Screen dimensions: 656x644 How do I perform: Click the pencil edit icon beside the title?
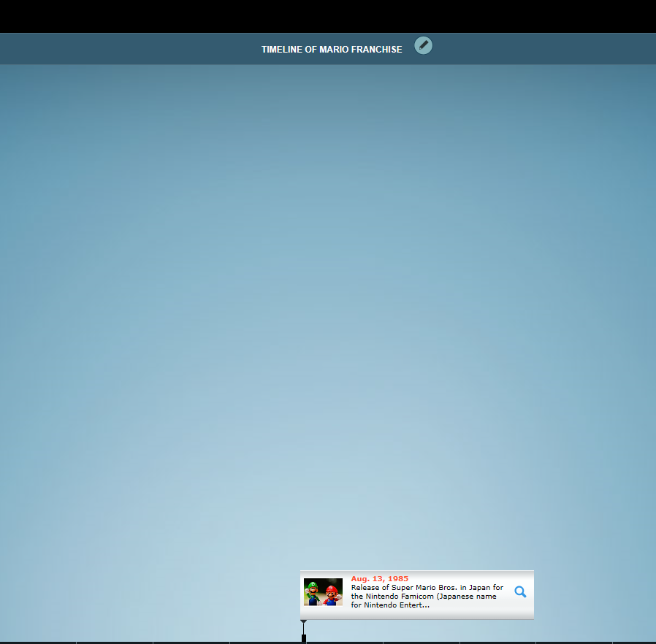coord(423,45)
